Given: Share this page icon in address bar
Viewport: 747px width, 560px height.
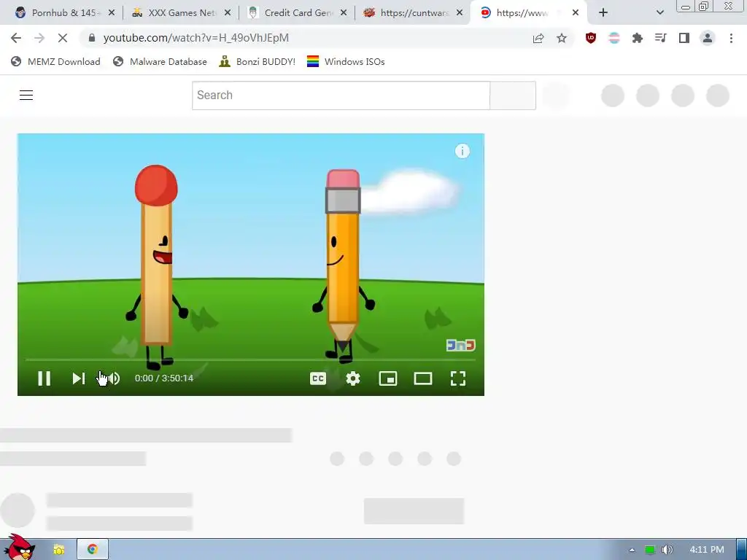Looking at the screenshot, I should (538, 38).
